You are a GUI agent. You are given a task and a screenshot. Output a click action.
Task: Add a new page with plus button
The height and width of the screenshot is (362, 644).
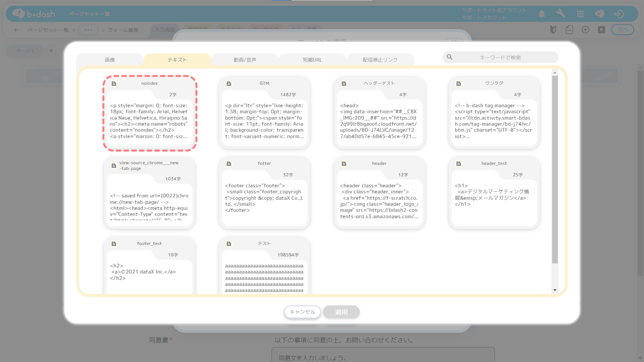(x=51, y=51)
